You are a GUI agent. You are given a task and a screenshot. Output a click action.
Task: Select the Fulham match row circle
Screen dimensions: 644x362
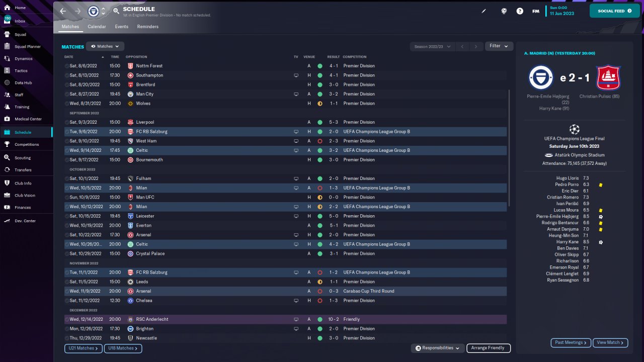[67, 178]
